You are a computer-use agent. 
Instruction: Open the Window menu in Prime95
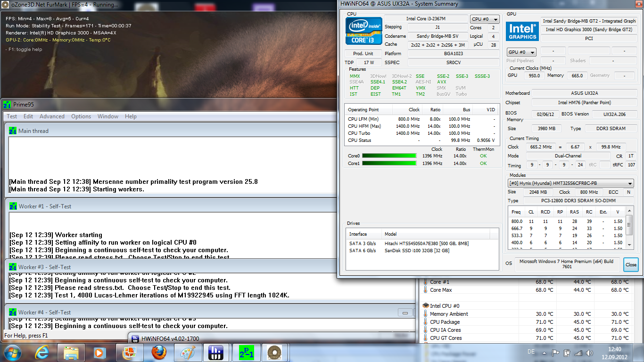pos(108,116)
